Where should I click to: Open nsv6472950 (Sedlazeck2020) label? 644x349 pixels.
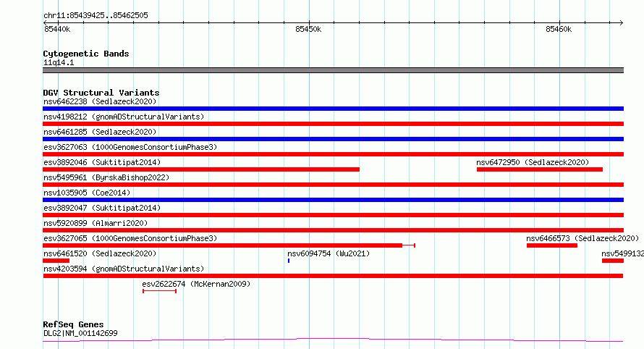[533, 162]
